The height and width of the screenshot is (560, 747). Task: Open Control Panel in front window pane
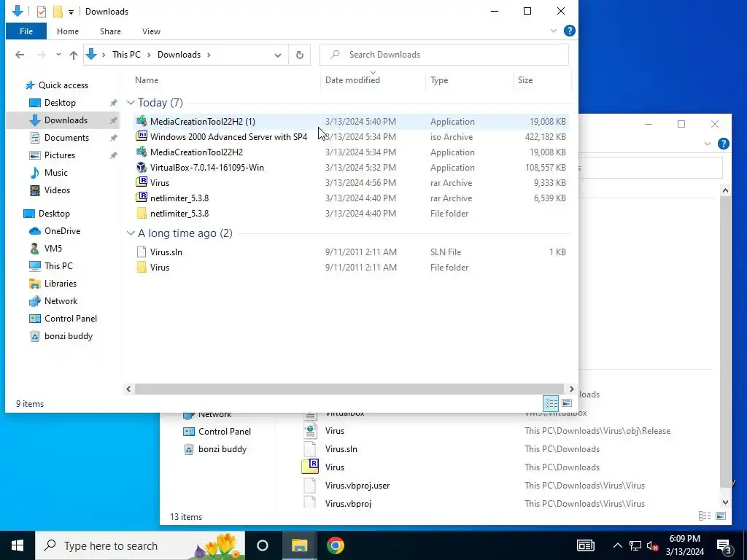pos(70,319)
